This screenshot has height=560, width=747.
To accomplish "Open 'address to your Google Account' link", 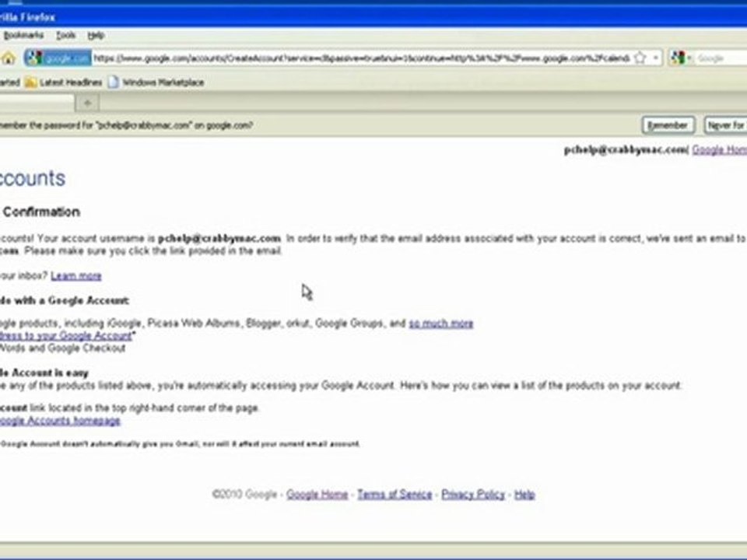I will (x=65, y=336).
